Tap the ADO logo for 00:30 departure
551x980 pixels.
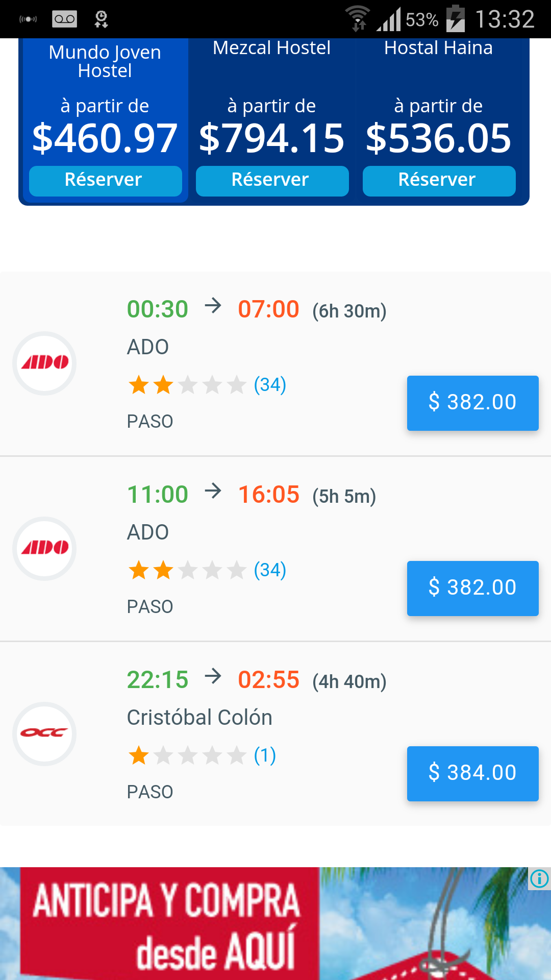tap(44, 363)
